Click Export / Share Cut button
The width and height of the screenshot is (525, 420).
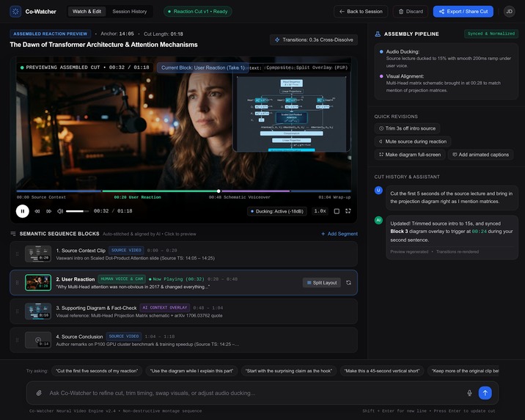[463, 12]
